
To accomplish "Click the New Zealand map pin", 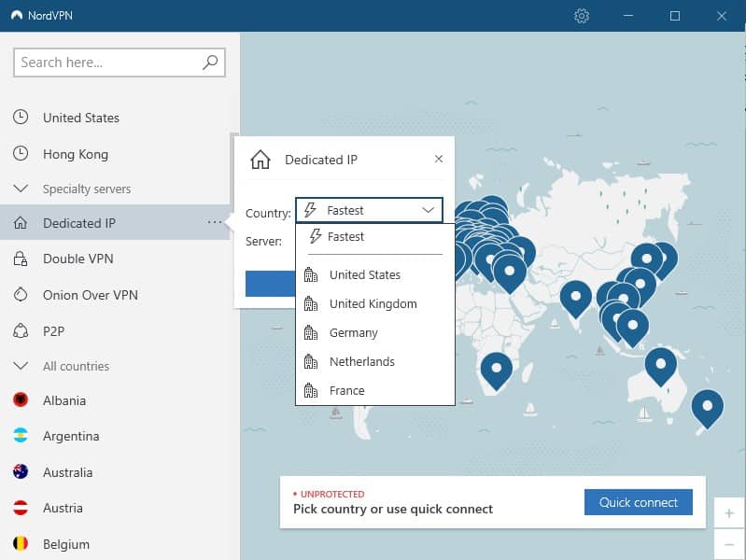I will [x=708, y=409].
